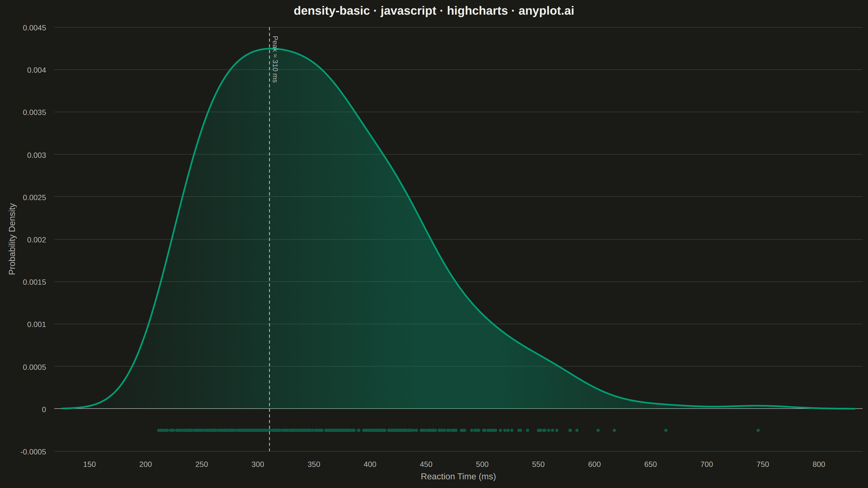
Task: Select the x-axis tick label 500
Action: coord(482,464)
